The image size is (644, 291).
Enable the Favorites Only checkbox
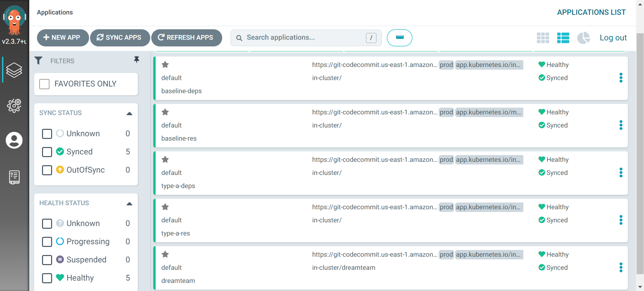(44, 84)
